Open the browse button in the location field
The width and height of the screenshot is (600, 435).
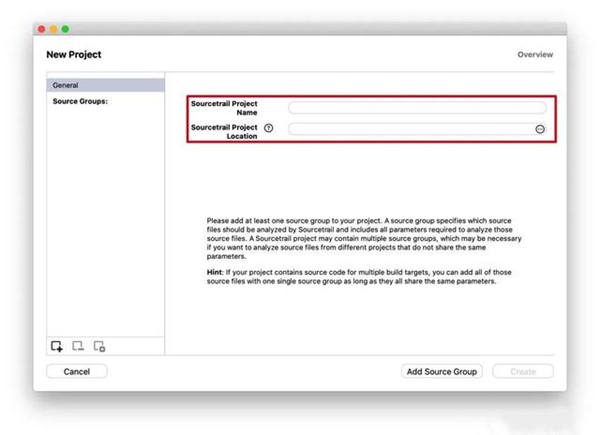point(539,129)
